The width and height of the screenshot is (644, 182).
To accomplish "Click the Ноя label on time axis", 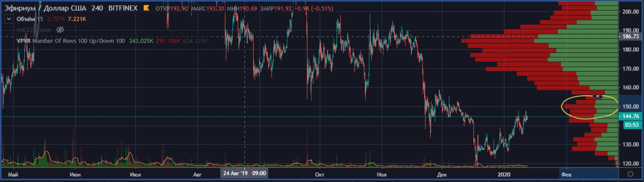I will pyautogui.click(x=382, y=174).
